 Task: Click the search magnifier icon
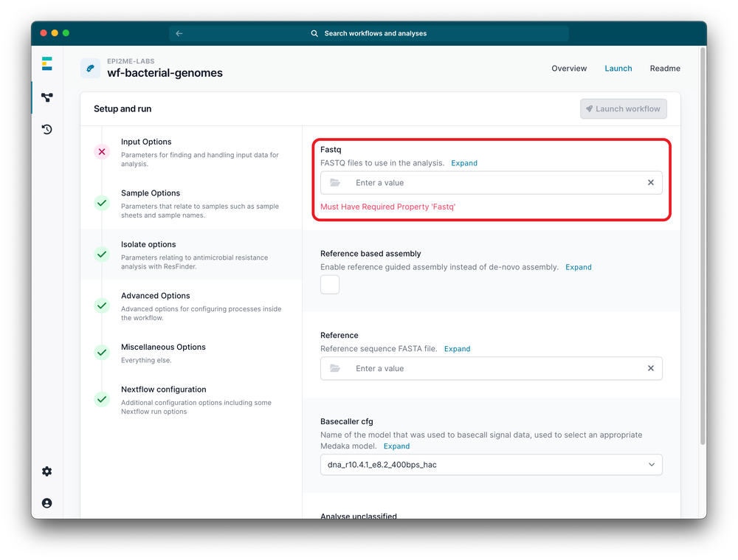[x=314, y=33]
